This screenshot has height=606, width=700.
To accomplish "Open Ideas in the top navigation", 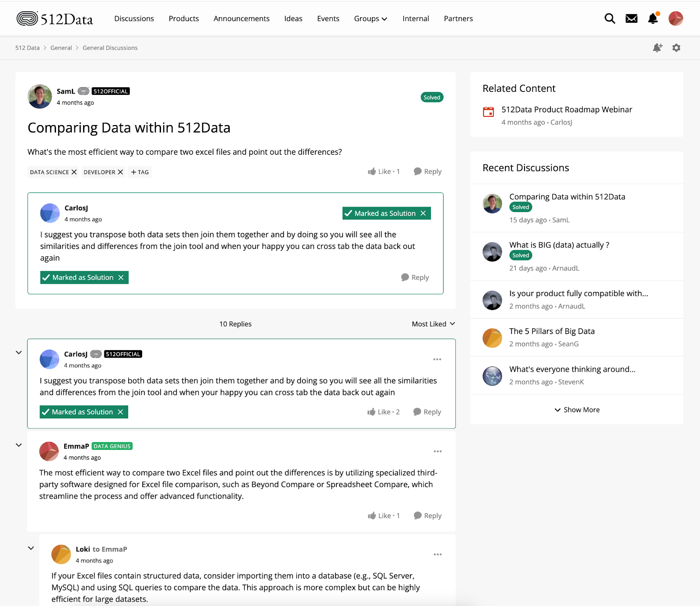I will point(293,18).
